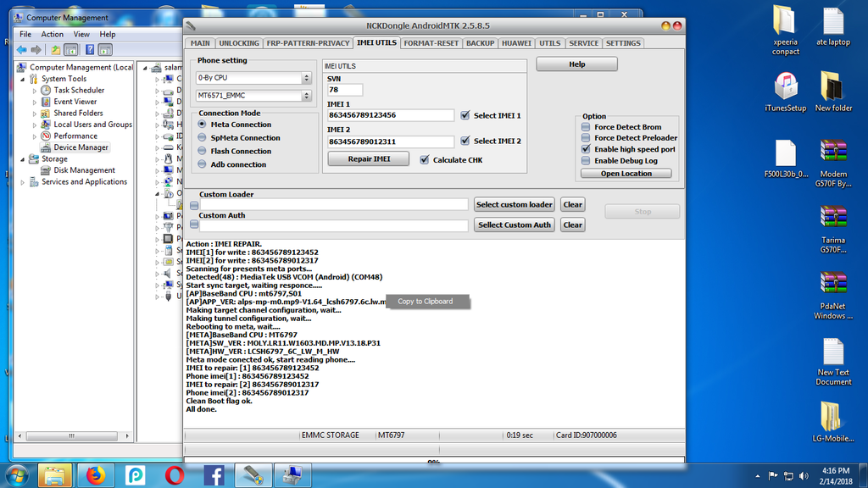Click the IMEI 1 input field

[391, 115]
